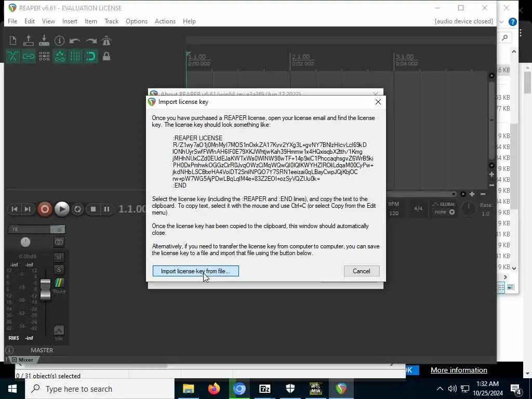Click the Undo arrow icon
Screen dimensions: 532x399
pyautogui.click(x=75, y=41)
